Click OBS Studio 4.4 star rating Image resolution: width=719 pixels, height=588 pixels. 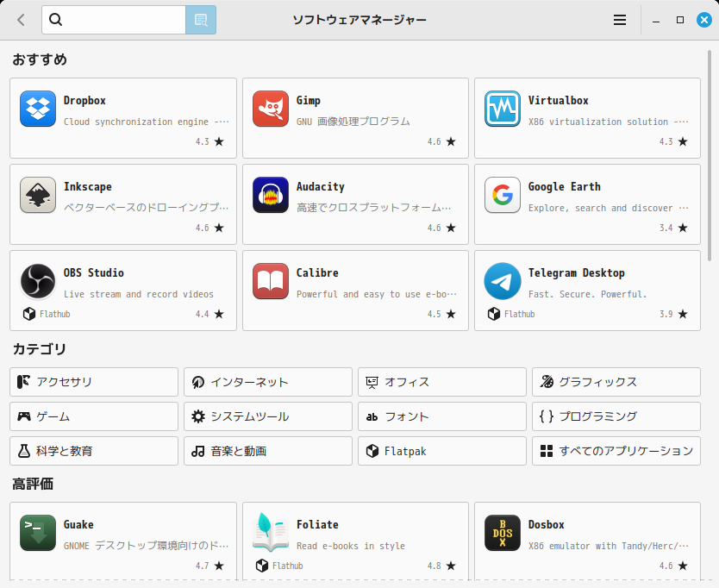pos(209,314)
